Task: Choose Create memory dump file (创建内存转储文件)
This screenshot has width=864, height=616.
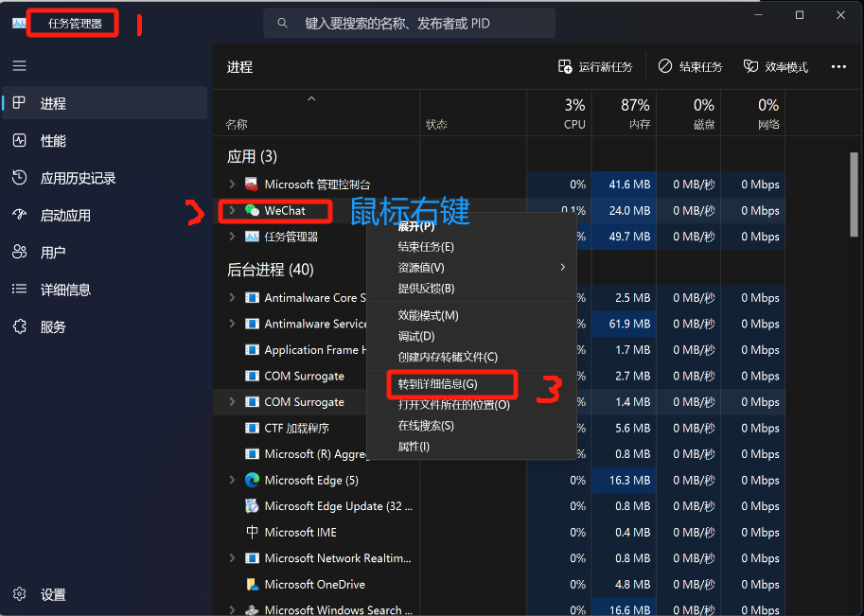Action: coord(471,357)
